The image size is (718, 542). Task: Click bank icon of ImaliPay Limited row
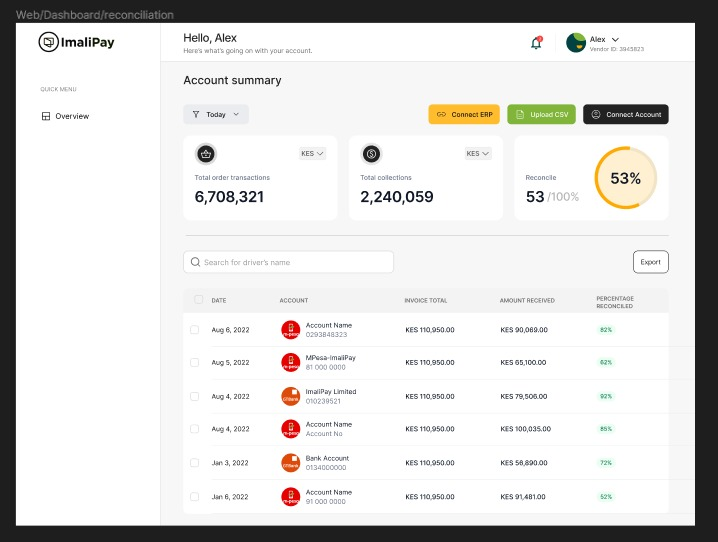point(290,396)
